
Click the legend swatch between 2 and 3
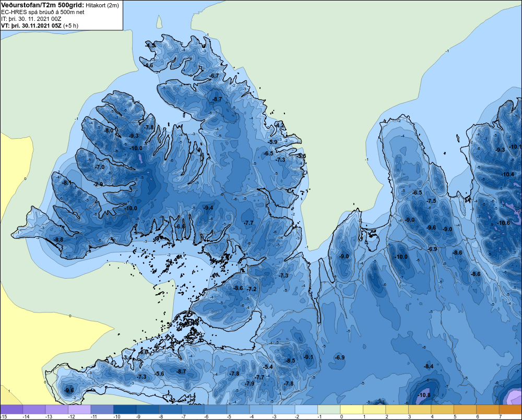point(397,410)
